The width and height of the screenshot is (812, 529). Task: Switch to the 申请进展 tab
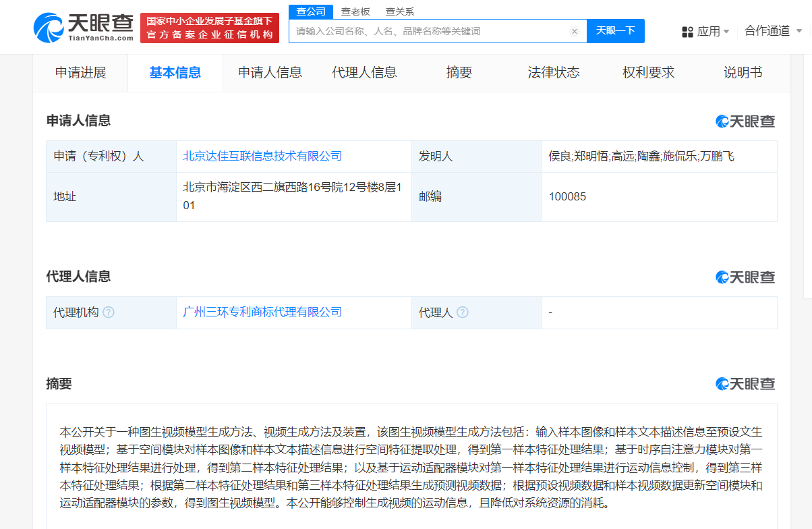81,73
